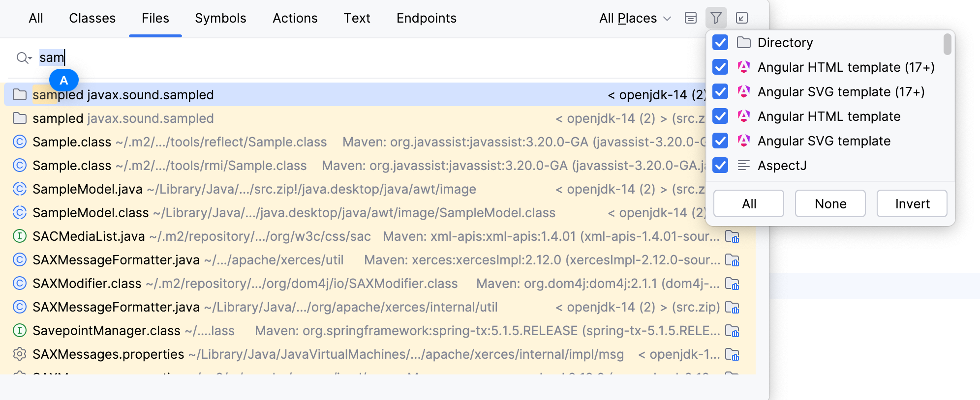980x400 pixels.
Task: Click the search field containing 'sam'
Action: point(295,58)
